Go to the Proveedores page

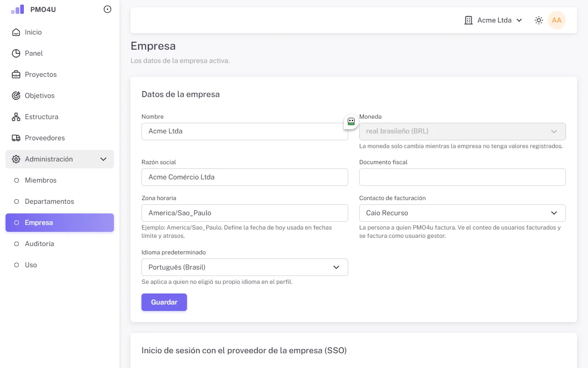click(x=60, y=138)
